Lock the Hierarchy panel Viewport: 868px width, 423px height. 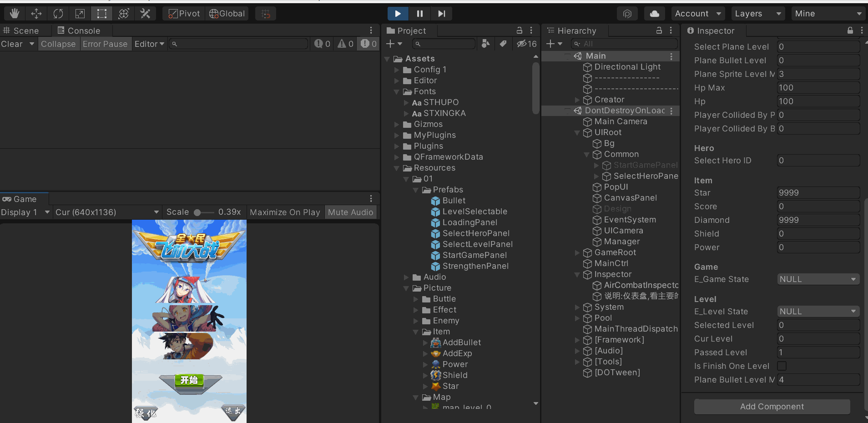659,30
